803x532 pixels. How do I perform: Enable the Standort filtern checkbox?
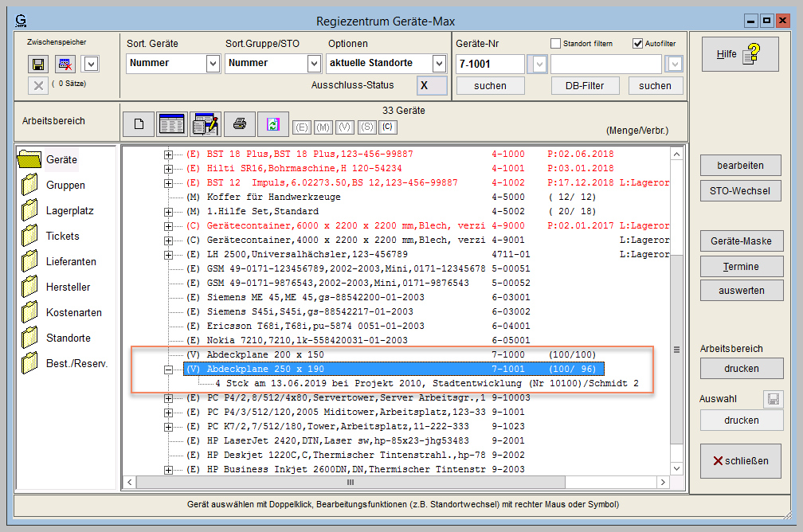click(556, 44)
